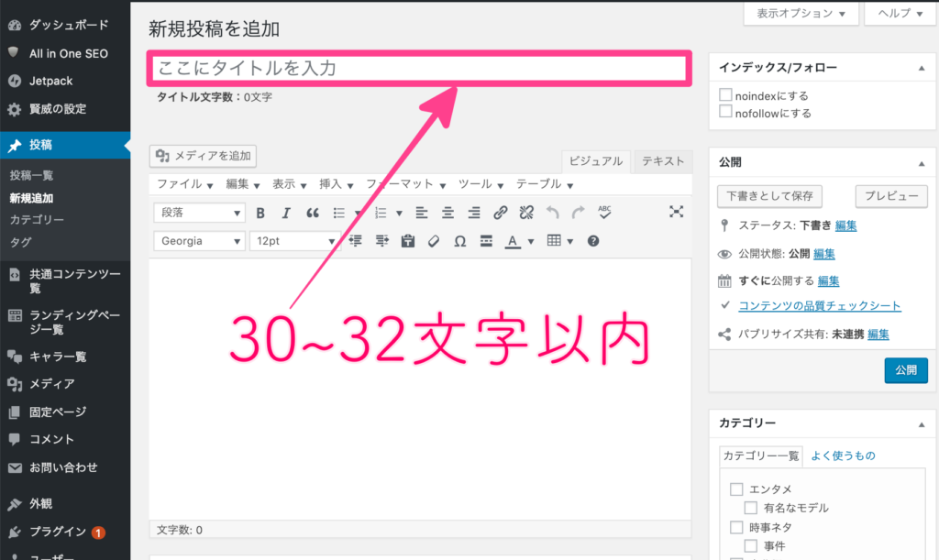Screen dimensions: 939x560
Task: Apply italic formatting
Action: (286, 213)
